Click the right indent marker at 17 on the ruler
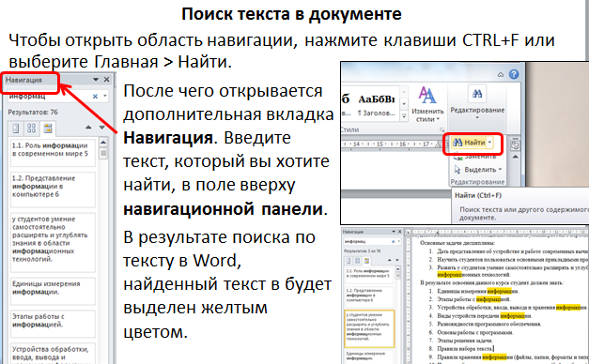Image resolution: width=589 pixels, height=364 pixels. point(438,144)
